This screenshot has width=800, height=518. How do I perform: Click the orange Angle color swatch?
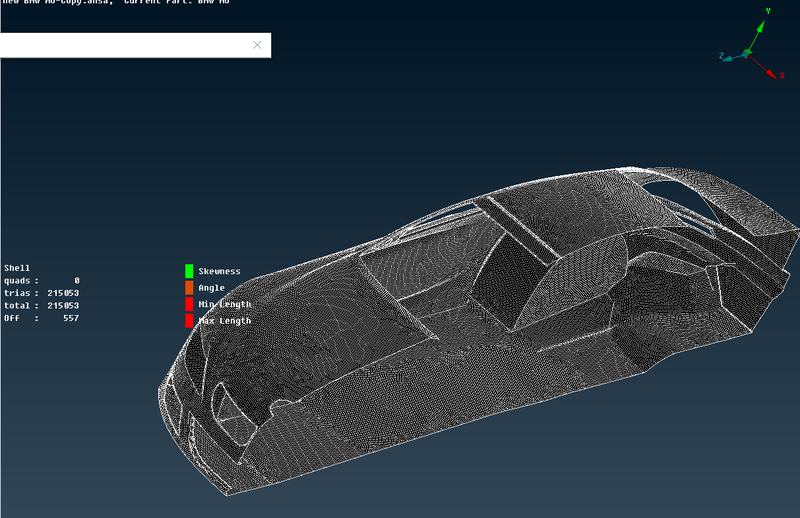[x=189, y=288]
